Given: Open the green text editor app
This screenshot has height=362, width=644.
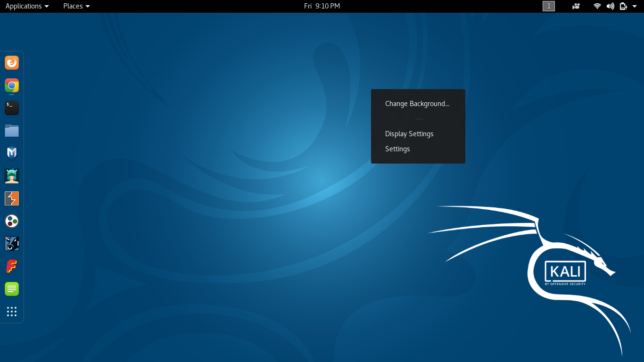Looking at the screenshot, I should coord(11,288).
